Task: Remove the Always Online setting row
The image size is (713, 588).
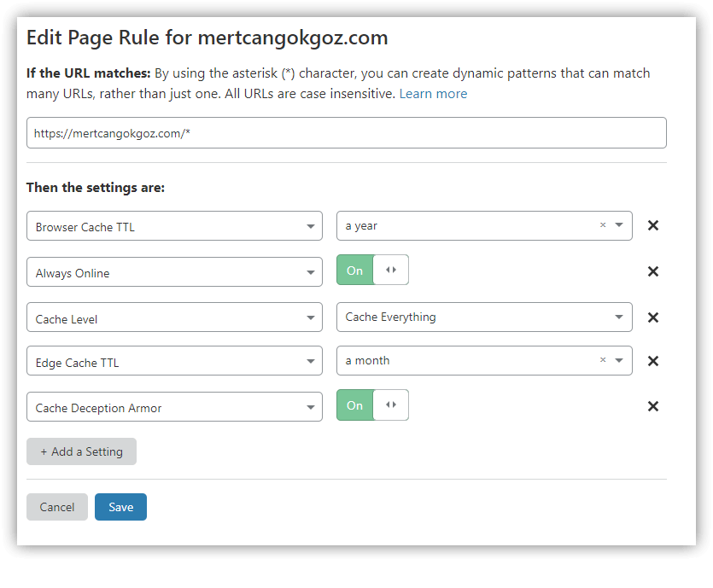Action: tap(653, 271)
